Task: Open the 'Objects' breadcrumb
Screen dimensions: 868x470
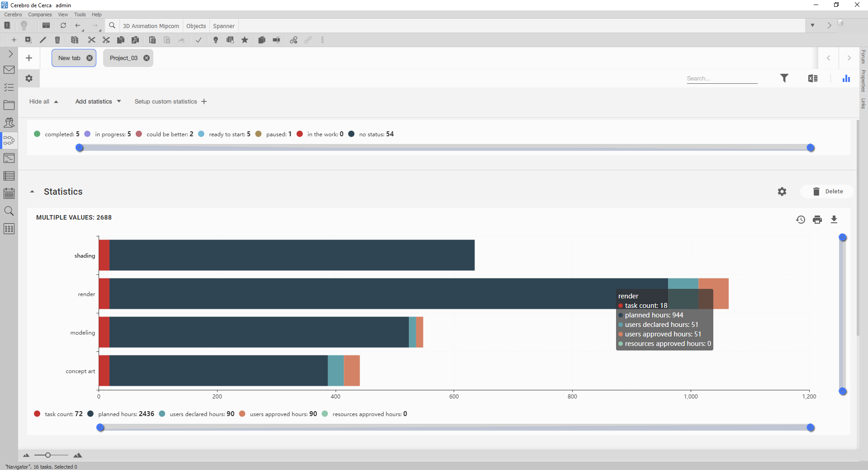Action: pos(196,26)
